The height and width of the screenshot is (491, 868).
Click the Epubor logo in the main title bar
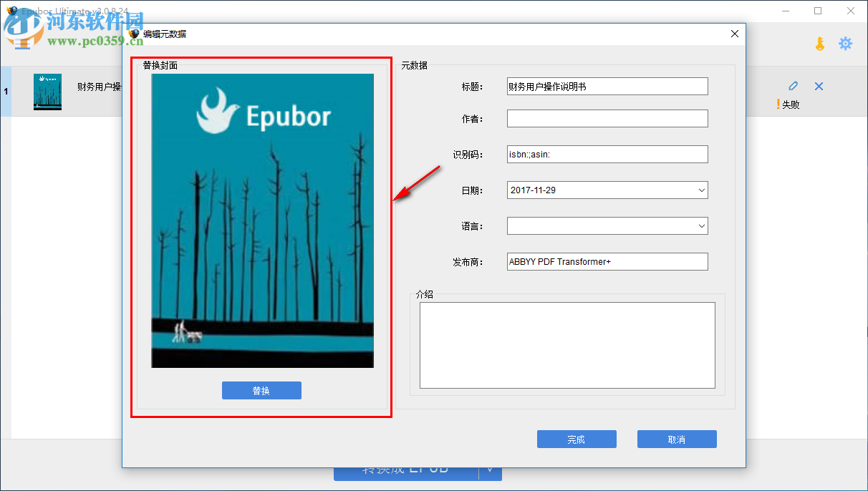tap(11, 11)
